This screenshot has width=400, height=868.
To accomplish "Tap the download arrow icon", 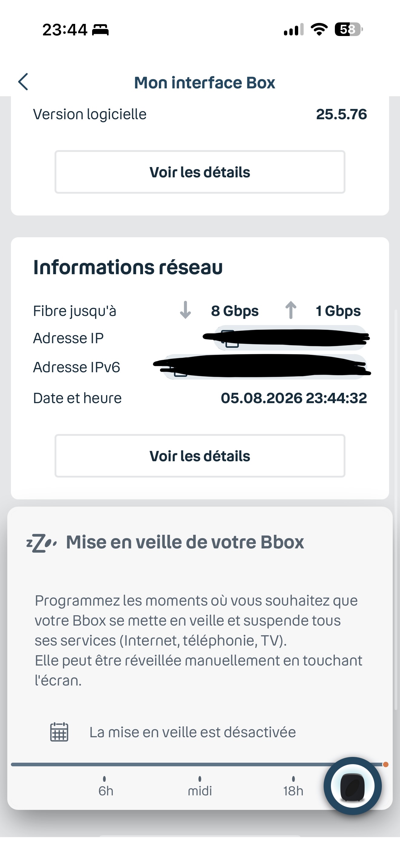I will pyautogui.click(x=185, y=310).
